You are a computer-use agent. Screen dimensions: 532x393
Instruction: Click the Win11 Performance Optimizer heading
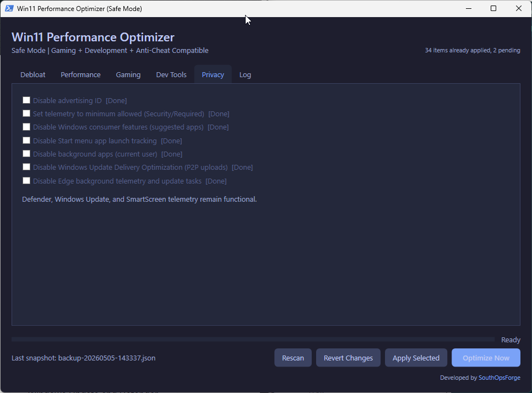pos(93,37)
